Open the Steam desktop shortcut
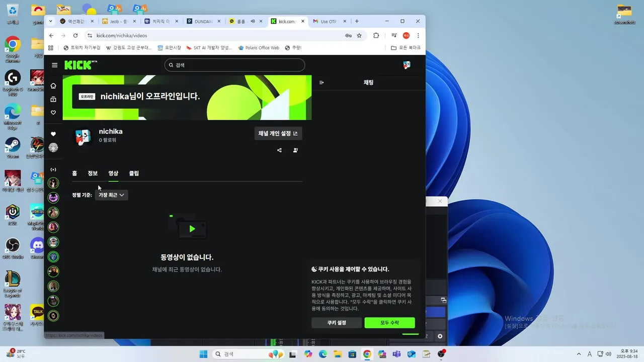644x362 pixels. [x=13, y=148]
